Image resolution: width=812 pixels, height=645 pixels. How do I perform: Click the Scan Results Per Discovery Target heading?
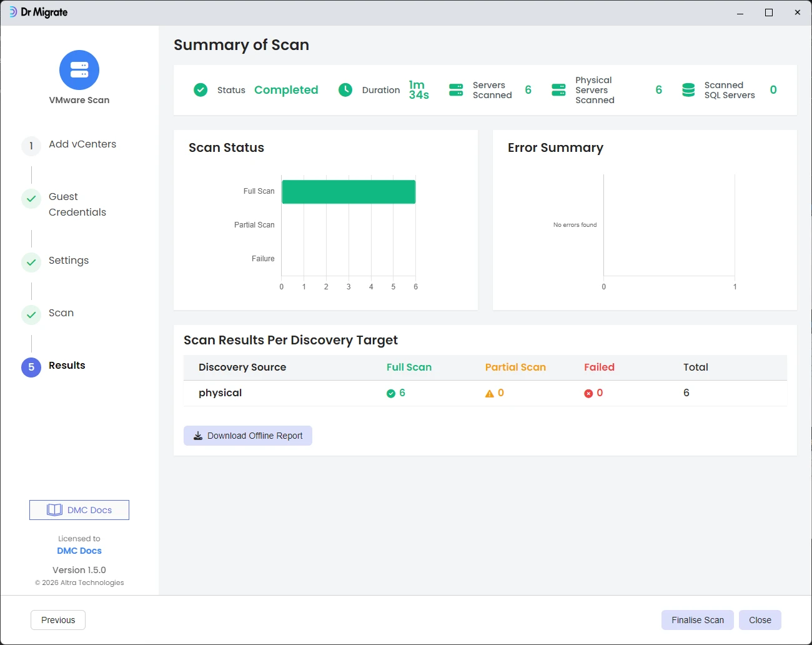point(290,341)
